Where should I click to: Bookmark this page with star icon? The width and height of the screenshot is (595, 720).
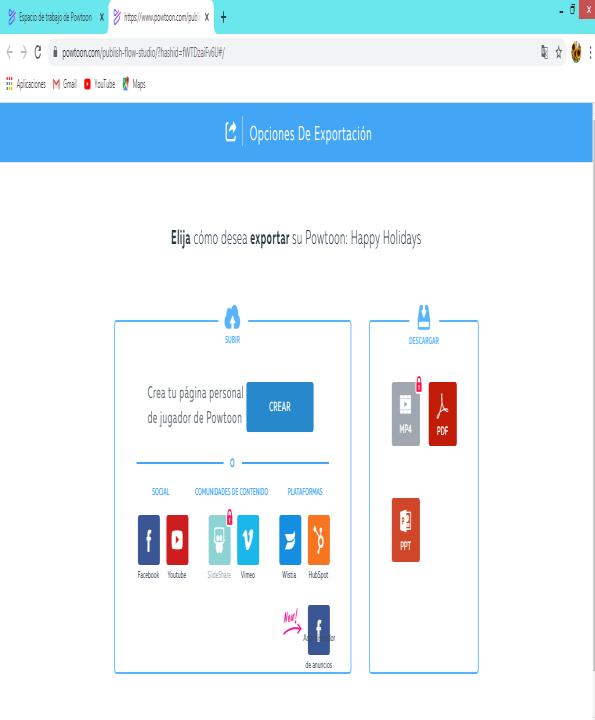(x=559, y=52)
